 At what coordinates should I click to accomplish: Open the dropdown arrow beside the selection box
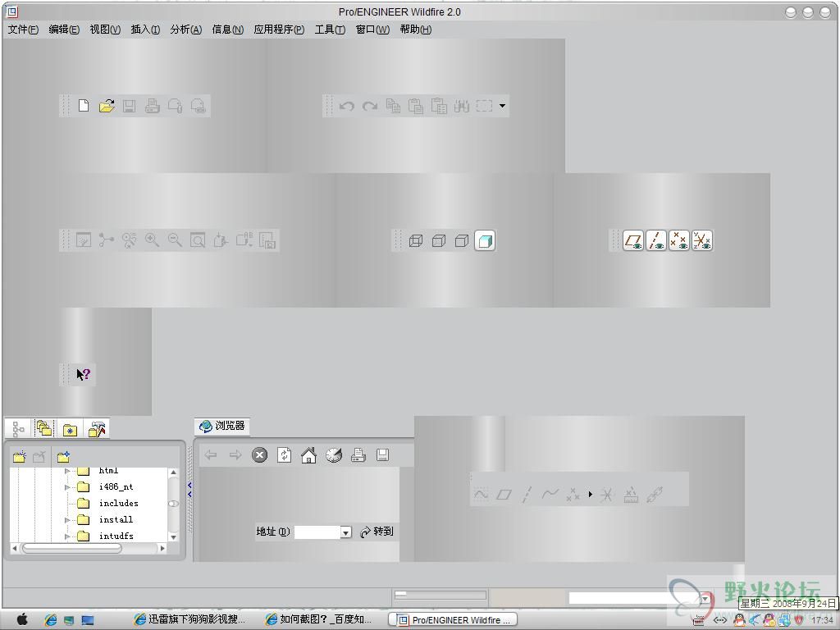(503, 106)
